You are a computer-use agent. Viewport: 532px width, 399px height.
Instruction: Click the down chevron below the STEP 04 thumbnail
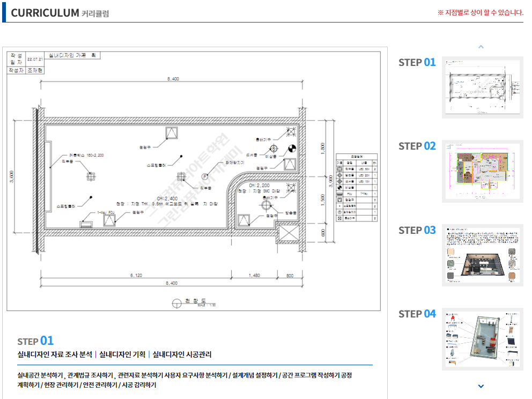point(481,386)
